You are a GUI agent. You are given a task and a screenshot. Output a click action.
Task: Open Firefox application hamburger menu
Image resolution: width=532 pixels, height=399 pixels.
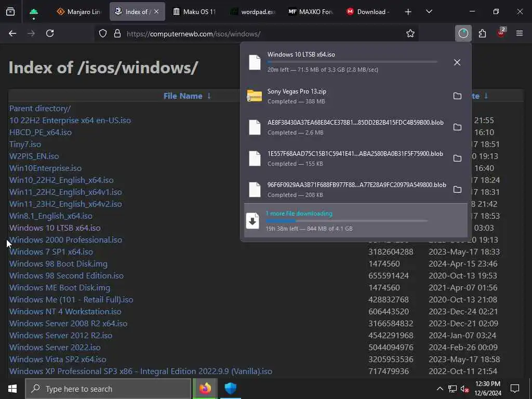[x=519, y=33]
